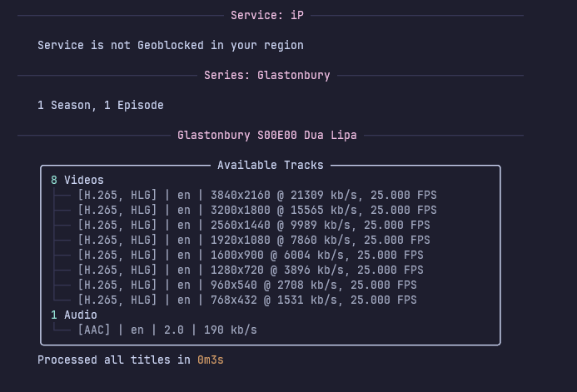Pick the 1920x1080 video track

pyautogui.click(x=254, y=241)
